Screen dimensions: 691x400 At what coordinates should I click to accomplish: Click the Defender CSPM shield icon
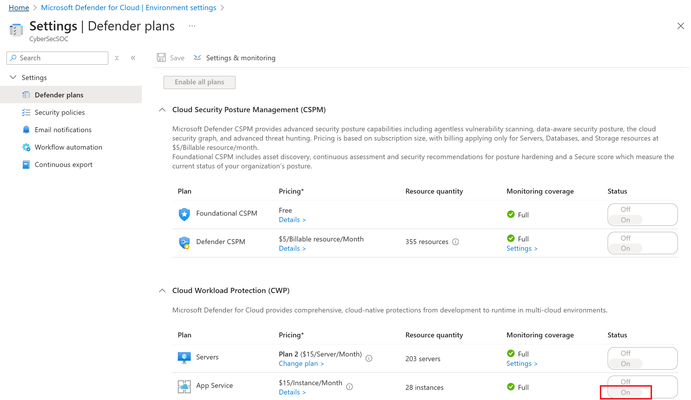point(184,243)
